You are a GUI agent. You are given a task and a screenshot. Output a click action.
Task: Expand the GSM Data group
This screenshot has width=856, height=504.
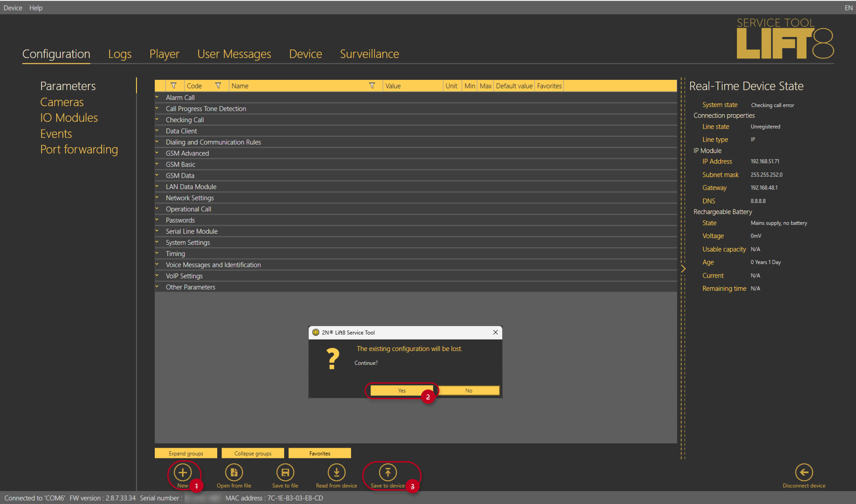pos(157,175)
